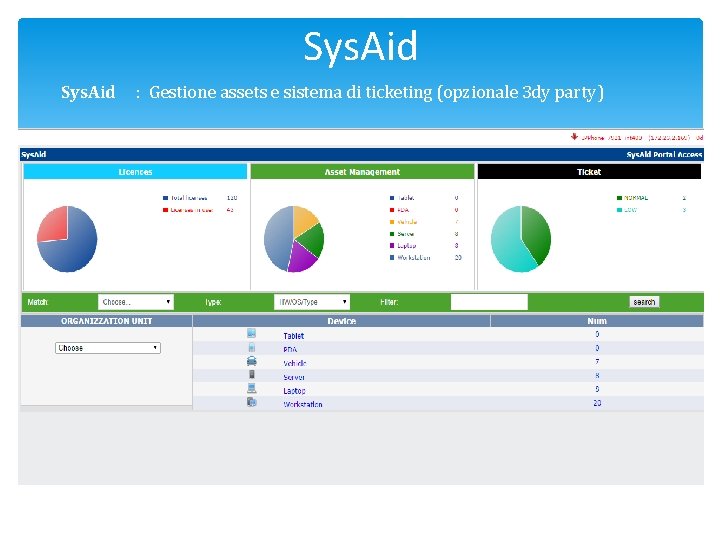Viewport: 720px width, 540px height.
Task: Click the Server legend label in Asset Management
Action: pyautogui.click(x=405, y=234)
